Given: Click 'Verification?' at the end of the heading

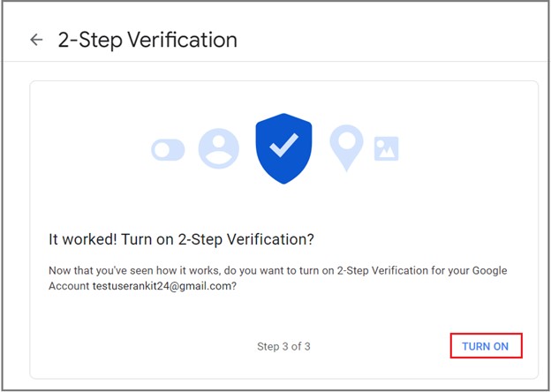Looking at the screenshot, I should [x=270, y=239].
